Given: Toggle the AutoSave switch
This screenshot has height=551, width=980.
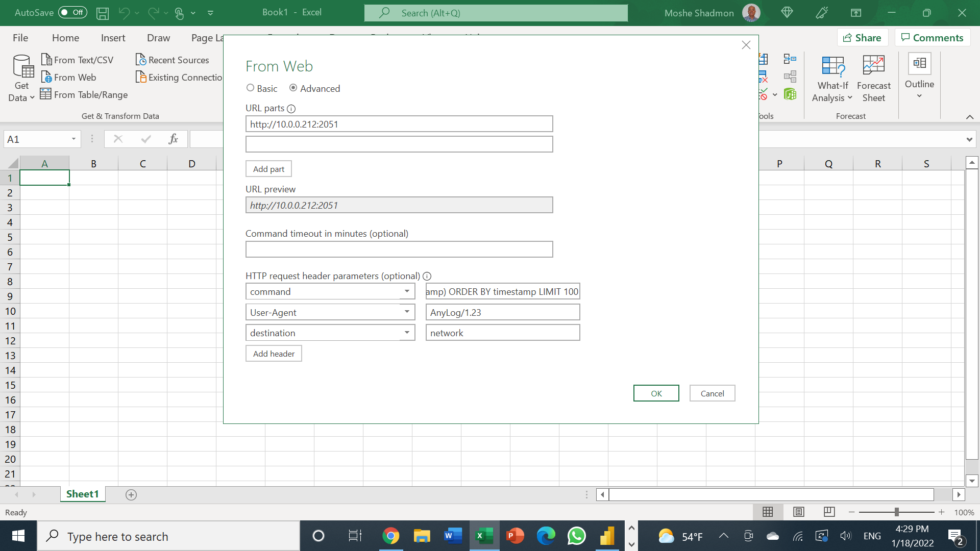Looking at the screenshot, I should pos(72,12).
